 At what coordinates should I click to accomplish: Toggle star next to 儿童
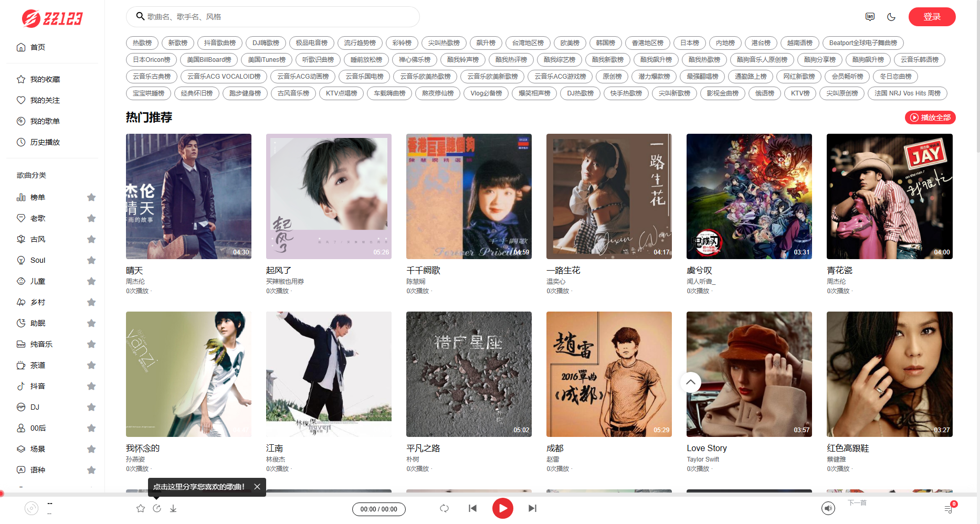91,281
